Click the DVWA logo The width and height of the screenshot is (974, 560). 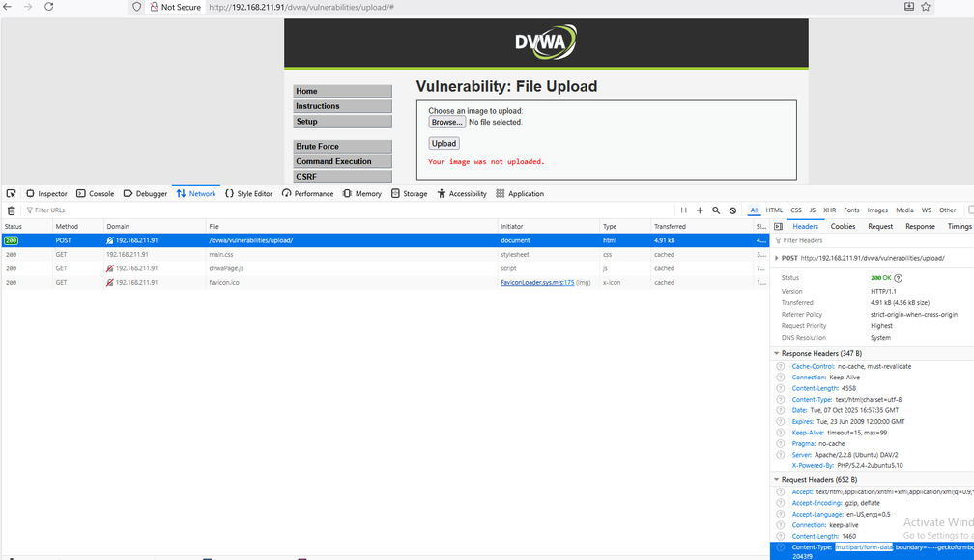[545, 42]
